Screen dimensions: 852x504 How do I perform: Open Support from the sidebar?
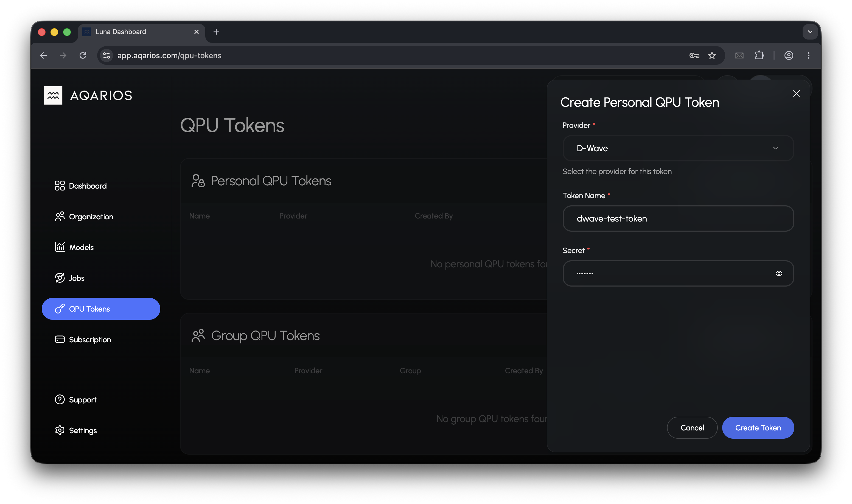[76, 400]
